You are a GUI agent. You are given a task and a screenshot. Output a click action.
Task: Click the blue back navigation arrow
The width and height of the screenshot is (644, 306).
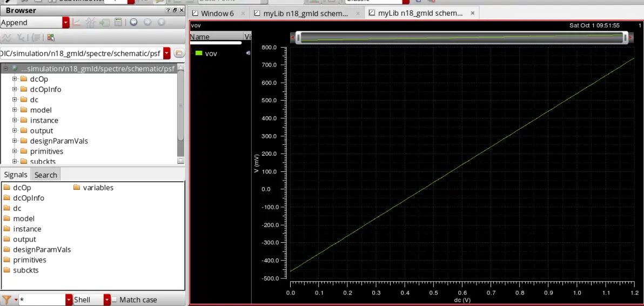coord(133,23)
